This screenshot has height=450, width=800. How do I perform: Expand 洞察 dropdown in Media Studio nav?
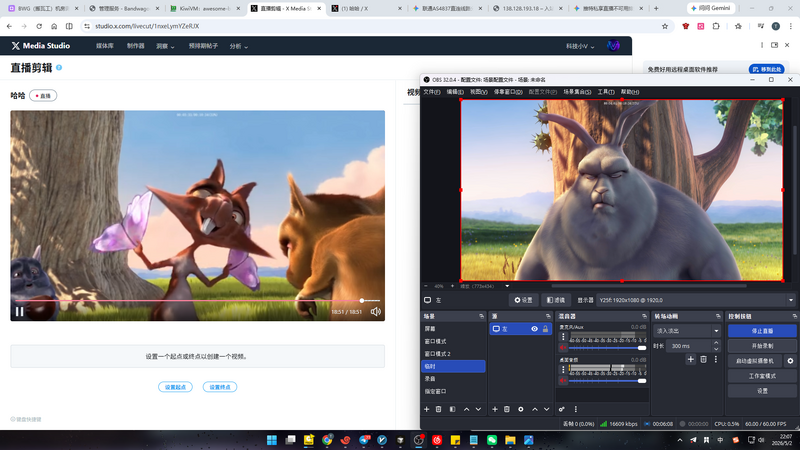[165, 46]
